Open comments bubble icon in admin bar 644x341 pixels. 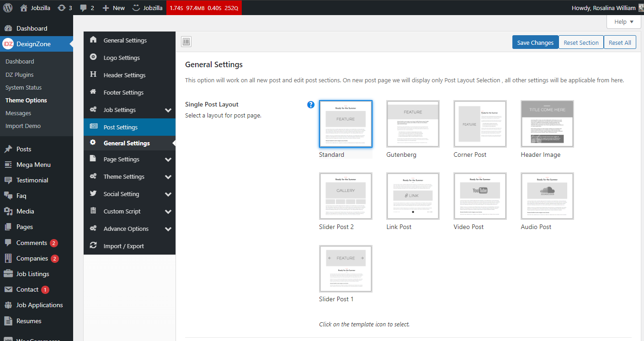click(84, 8)
